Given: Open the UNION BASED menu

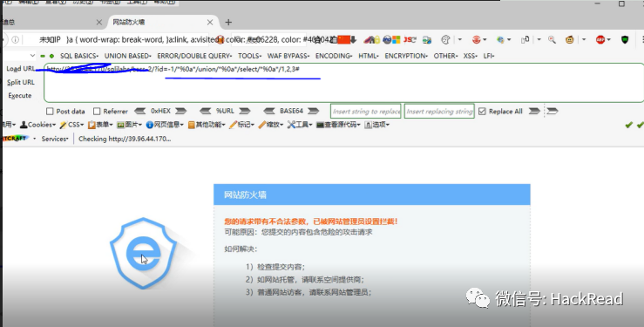Looking at the screenshot, I should tap(128, 56).
